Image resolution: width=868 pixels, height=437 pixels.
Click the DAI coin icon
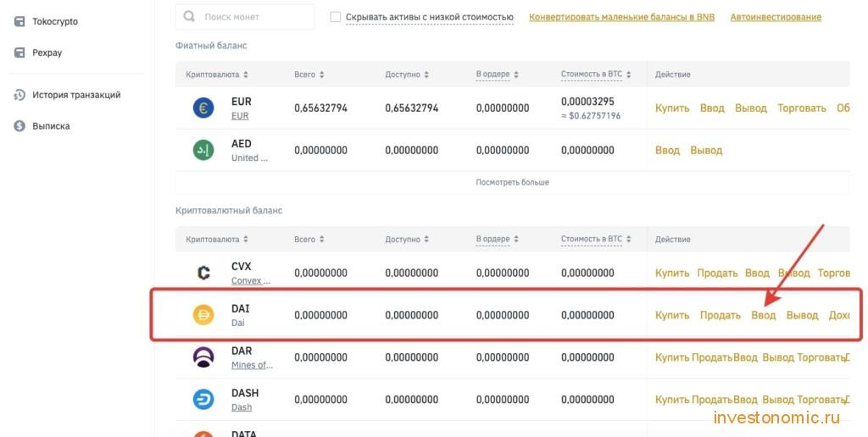coord(203,315)
